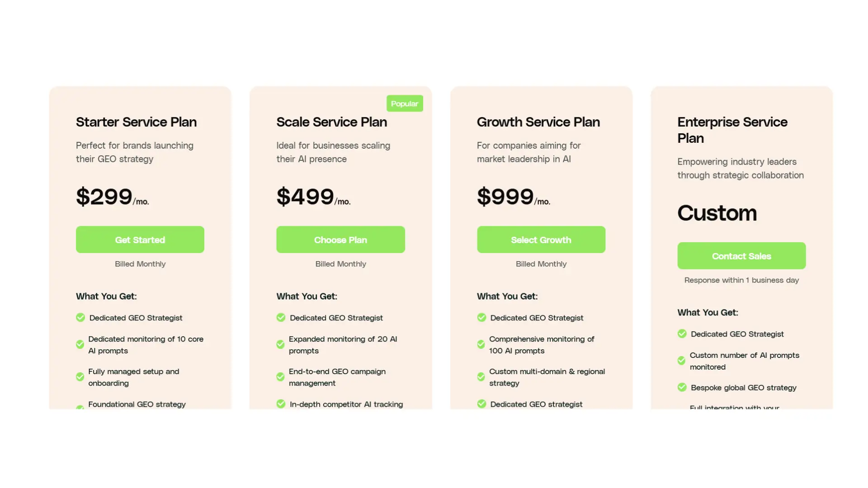Click the Popular badge on Scale plan
This screenshot has height=488, width=868.
click(x=405, y=103)
